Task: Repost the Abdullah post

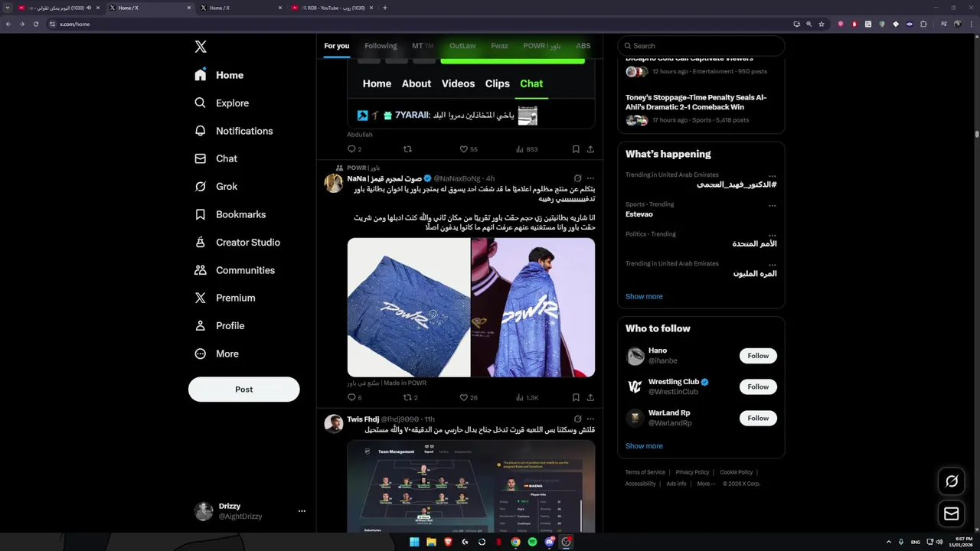Action: tap(407, 149)
